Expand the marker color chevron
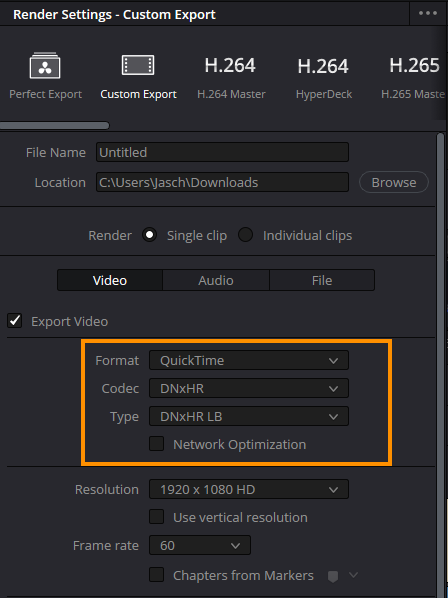Screen dimensions: 448x598 [x=353, y=574]
